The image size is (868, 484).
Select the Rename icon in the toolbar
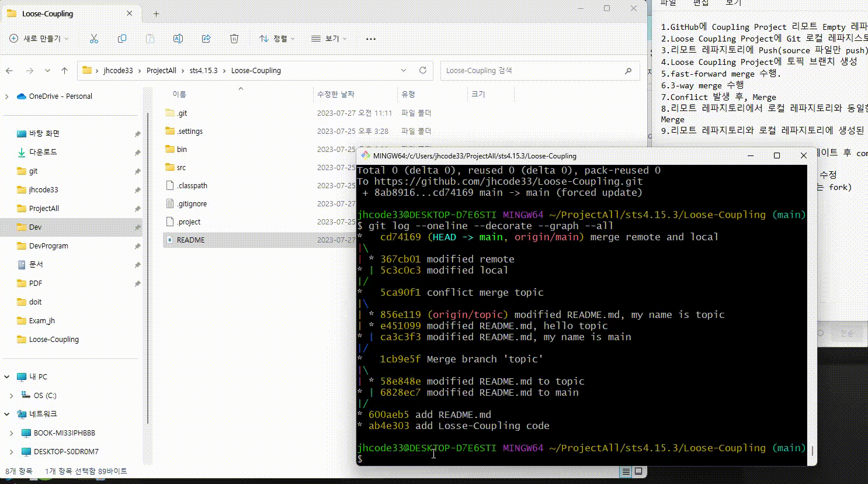tap(178, 38)
